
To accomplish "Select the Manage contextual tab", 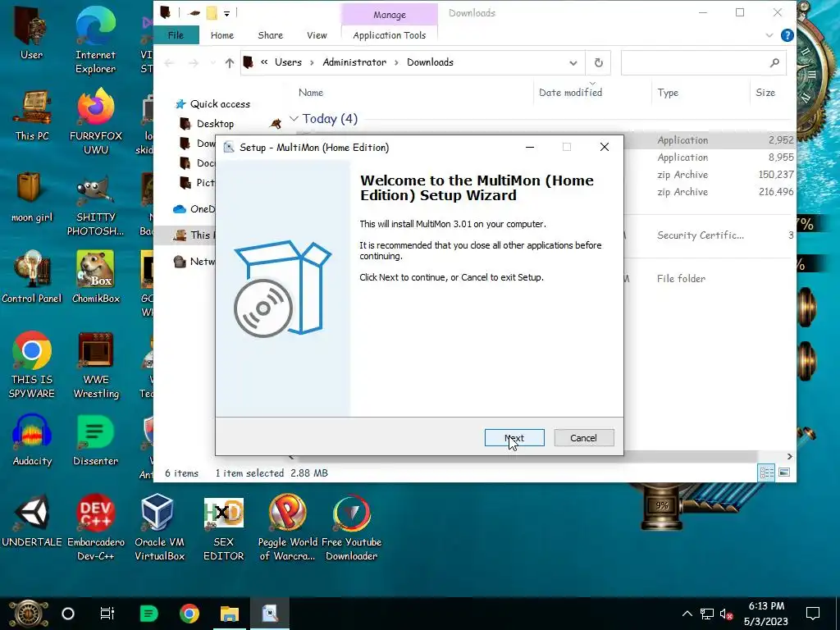I will (x=390, y=15).
